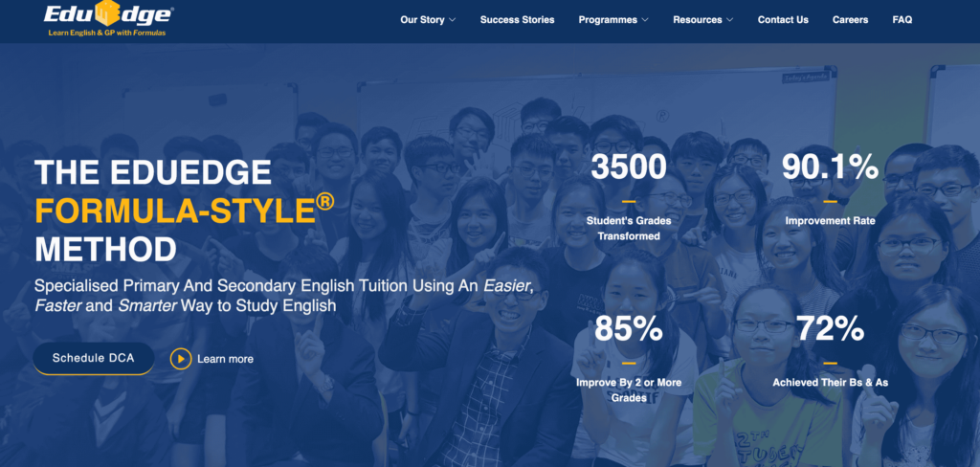Go to Success Stories page
The image size is (980, 467).
[x=517, y=19]
